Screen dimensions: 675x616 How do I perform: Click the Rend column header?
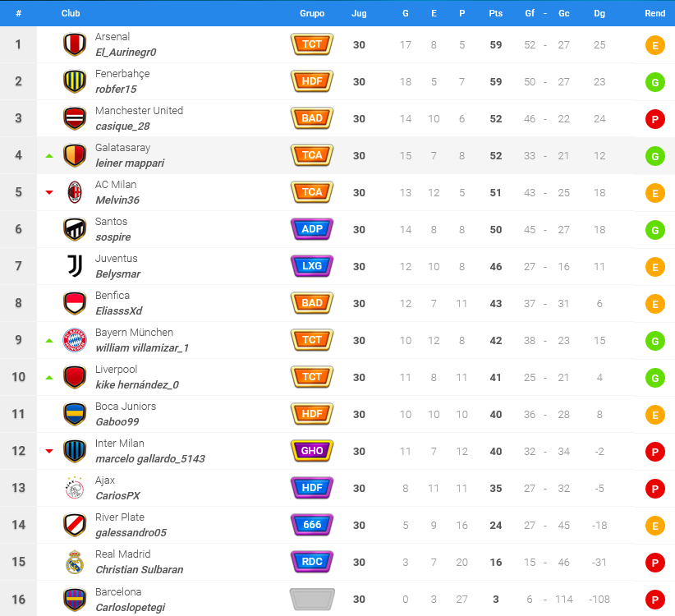654,13
